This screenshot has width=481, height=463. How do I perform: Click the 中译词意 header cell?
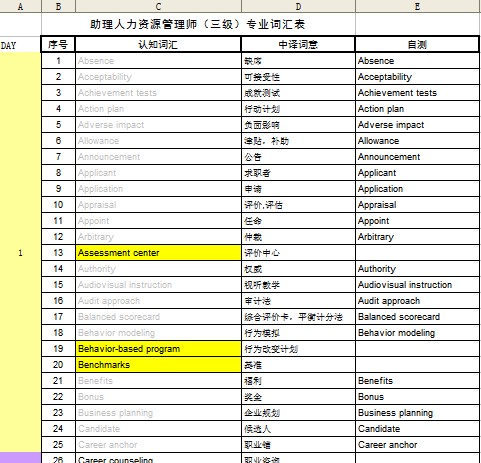(x=298, y=44)
